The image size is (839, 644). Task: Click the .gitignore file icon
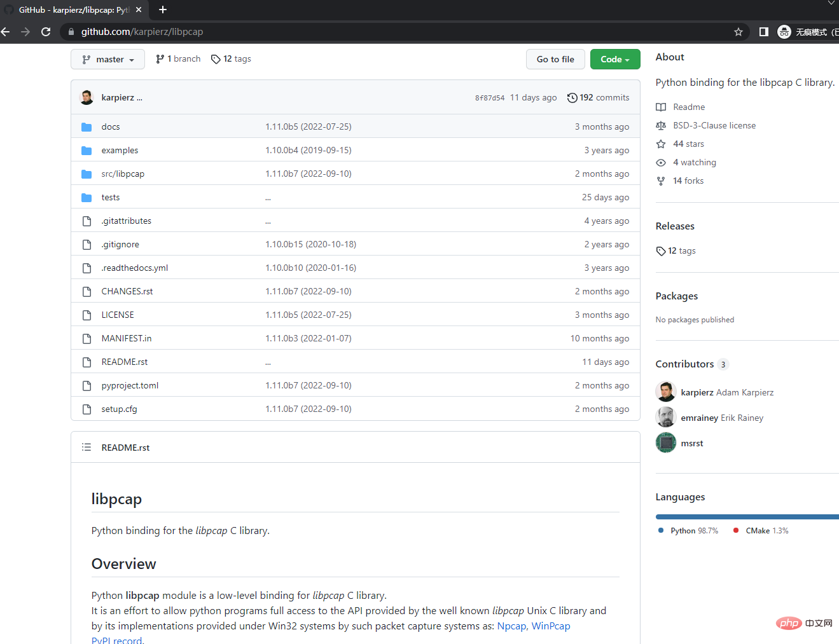[87, 245]
